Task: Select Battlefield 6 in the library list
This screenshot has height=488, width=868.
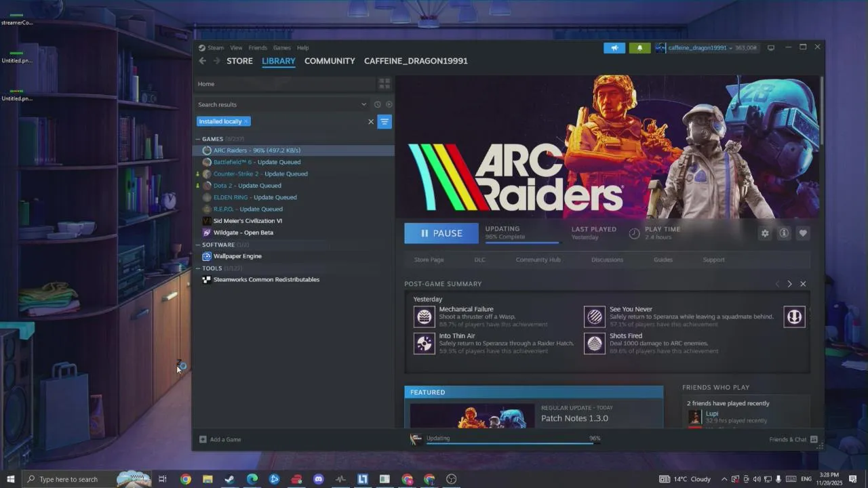Action: 294,162
